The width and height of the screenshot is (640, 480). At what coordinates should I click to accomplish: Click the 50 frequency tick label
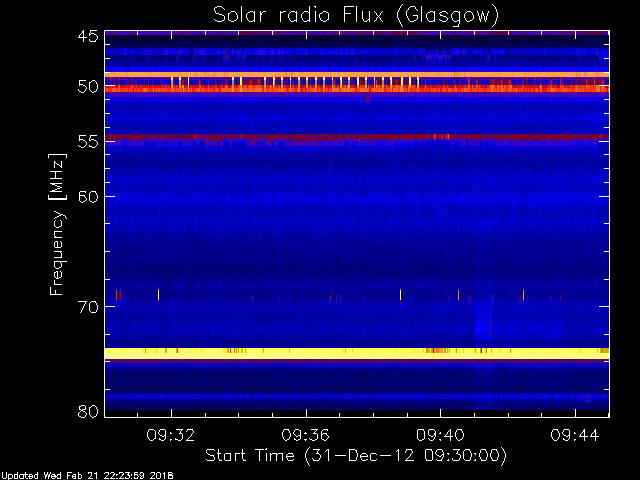tap(88, 86)
